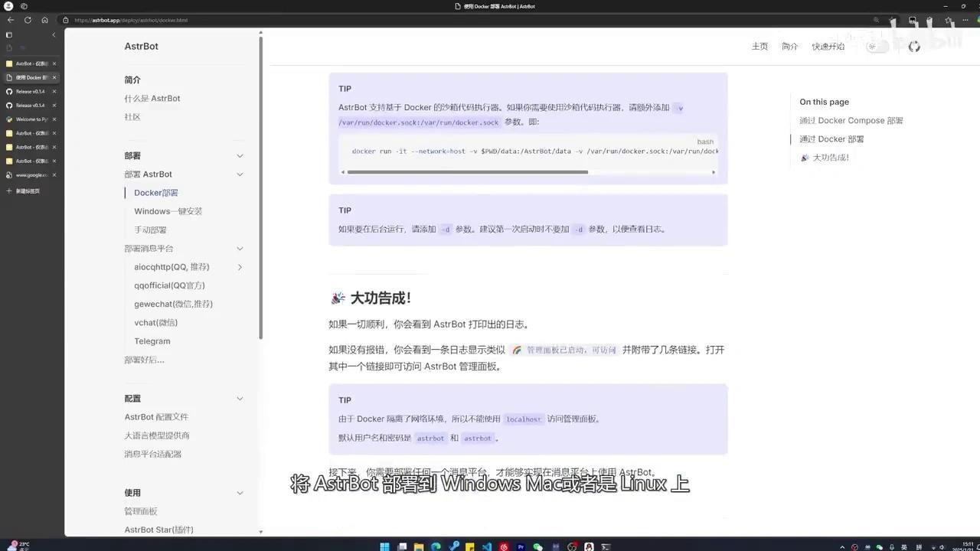Collapse the 部署 AstrBot sidebar group
Image resolution: width=980 pixels, height=551 pixels.
(240, 174)
